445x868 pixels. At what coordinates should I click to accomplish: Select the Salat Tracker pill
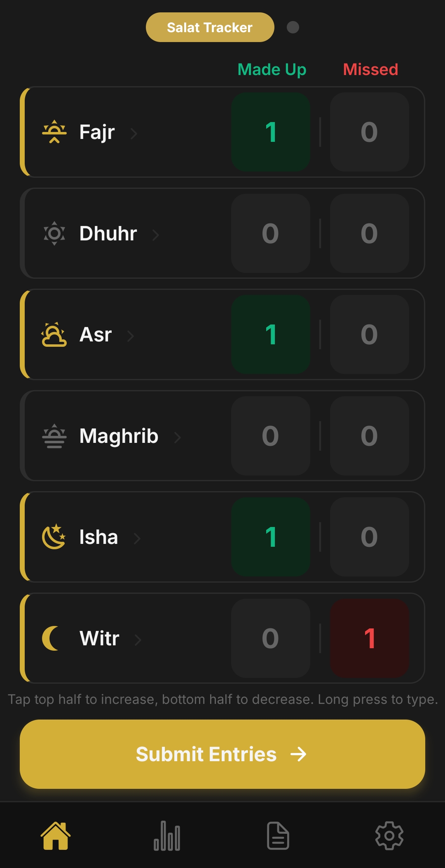point(210,27)
